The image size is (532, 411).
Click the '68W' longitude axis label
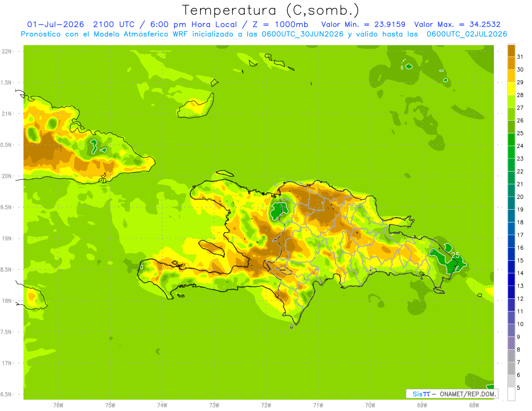[474, 405]
